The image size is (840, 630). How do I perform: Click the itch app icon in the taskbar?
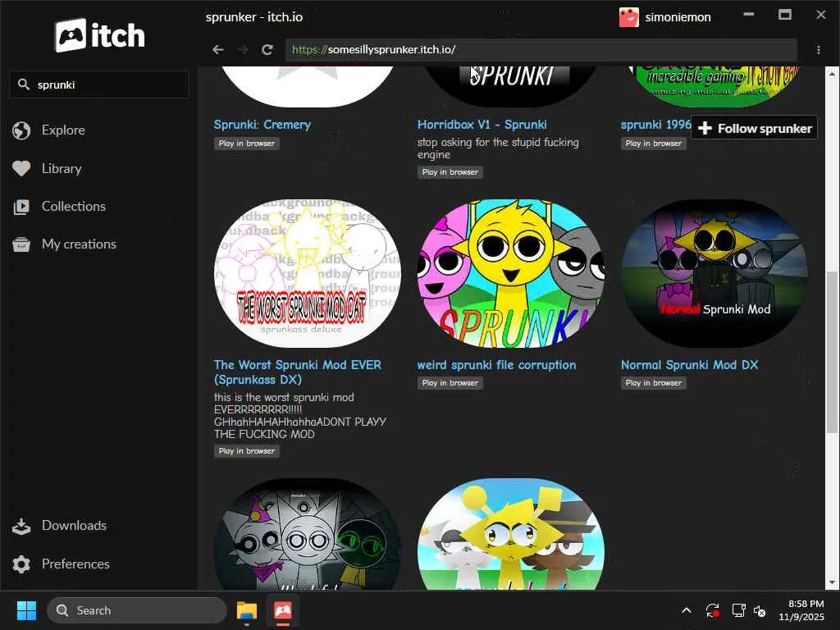tap(283, 610)
